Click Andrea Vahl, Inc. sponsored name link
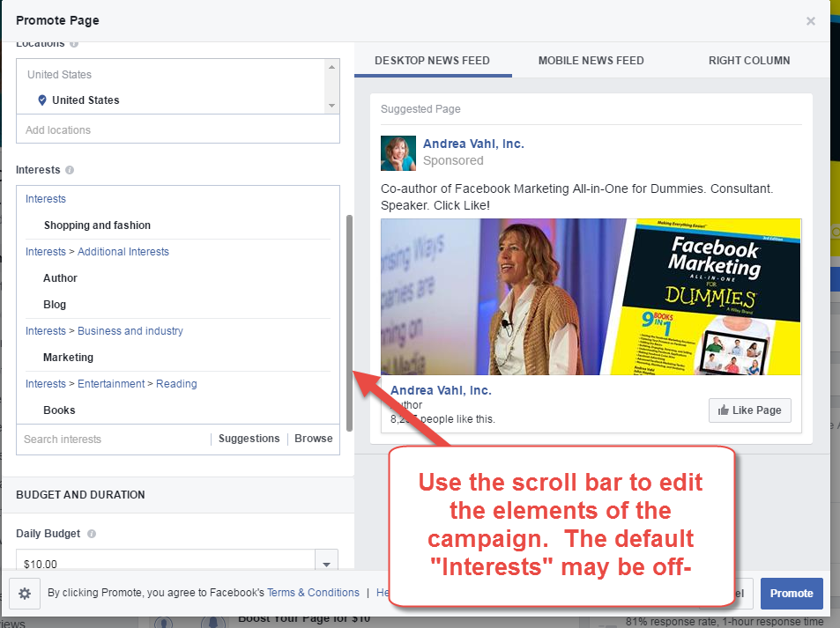Screen dimensions: 840x628 click(x=473, y=144)
